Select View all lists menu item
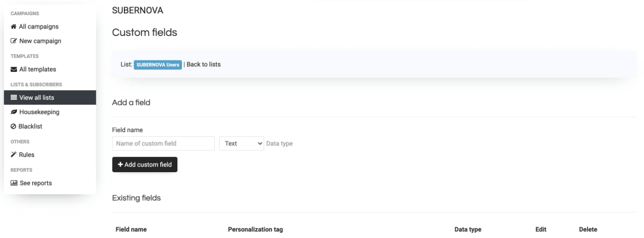This screenshot has height=238, width=644. (50, 98)
